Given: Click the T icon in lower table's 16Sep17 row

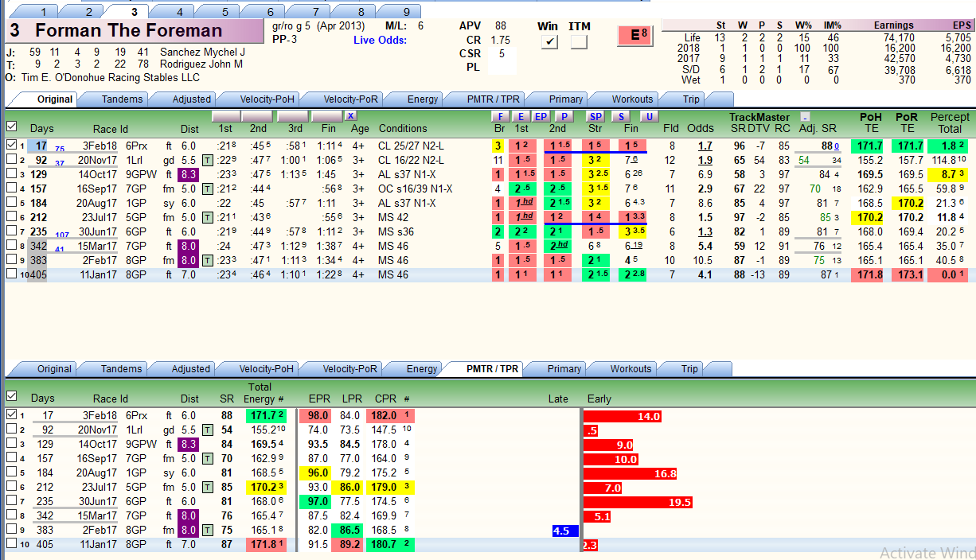Looking at the screenshot, I should coord(208,459).
